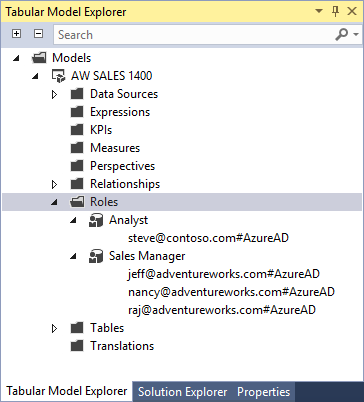The height and width of the screenshot is (402, 364).
Task: Select the Translations folder item
Action: [122, 346]
